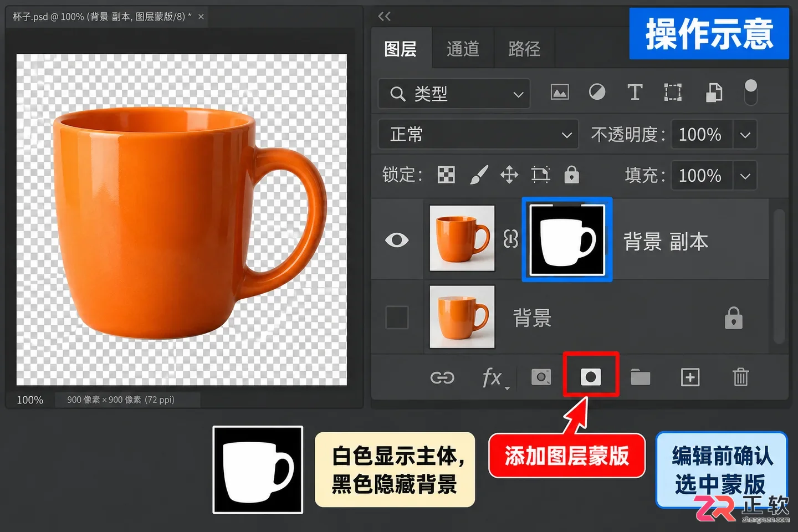Viewport: 798px width, 532px height.
Task: Lock all padlock icon in lock row
Action: (571, 175)
